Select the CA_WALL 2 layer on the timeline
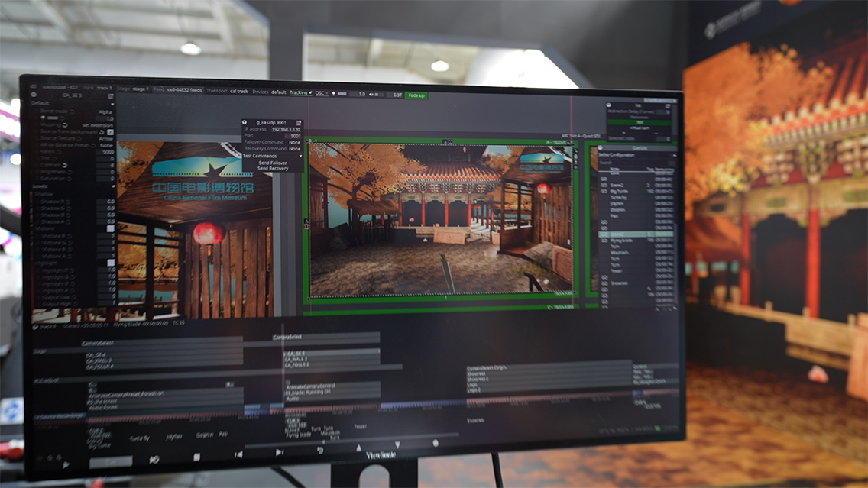This screenshot has width=868, height=488. point(332,359)
